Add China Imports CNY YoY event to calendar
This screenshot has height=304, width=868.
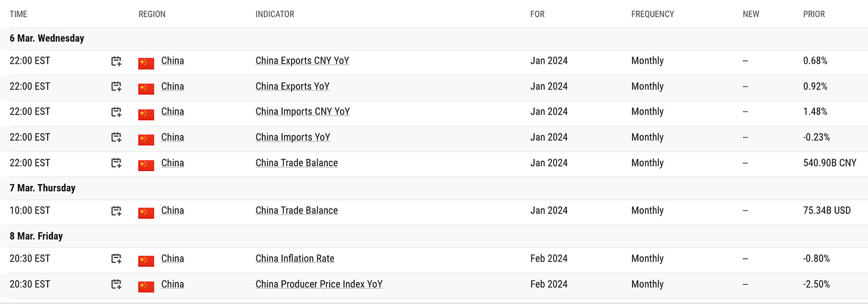pyautogui.click(x=116, y=112)
